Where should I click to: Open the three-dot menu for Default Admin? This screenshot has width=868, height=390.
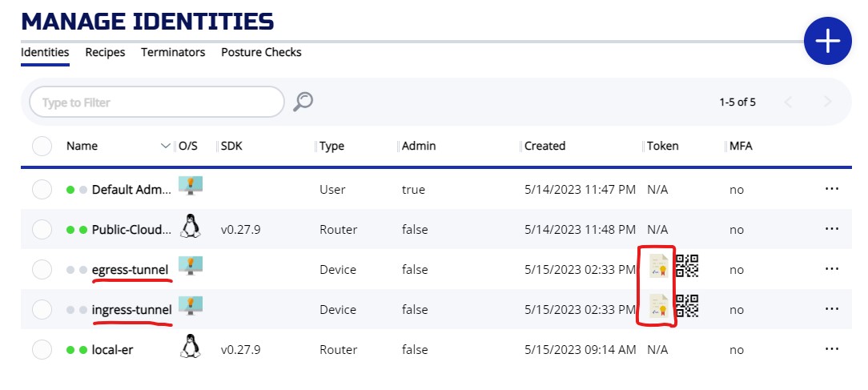(832, 189)
